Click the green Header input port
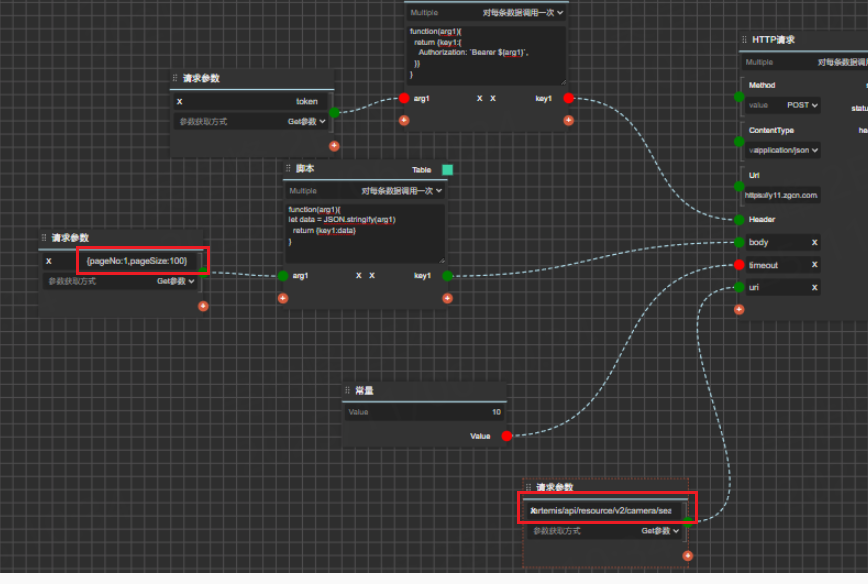868x584 pixels. 739,219
